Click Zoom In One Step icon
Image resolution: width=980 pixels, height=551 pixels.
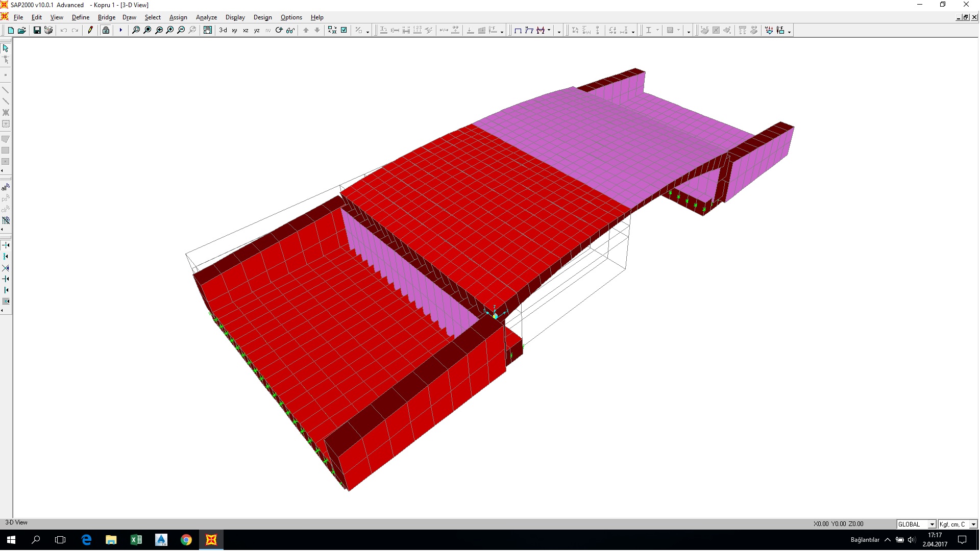point(170,31)
